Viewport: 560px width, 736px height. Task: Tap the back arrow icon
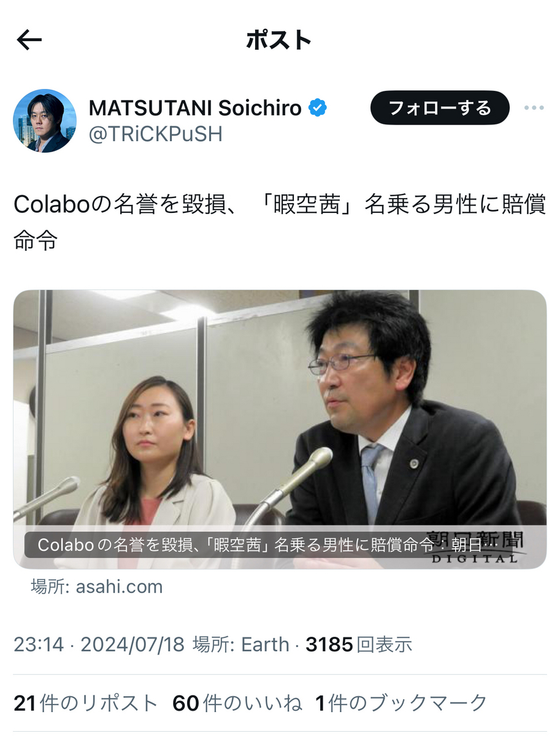[x=29, y=40]
